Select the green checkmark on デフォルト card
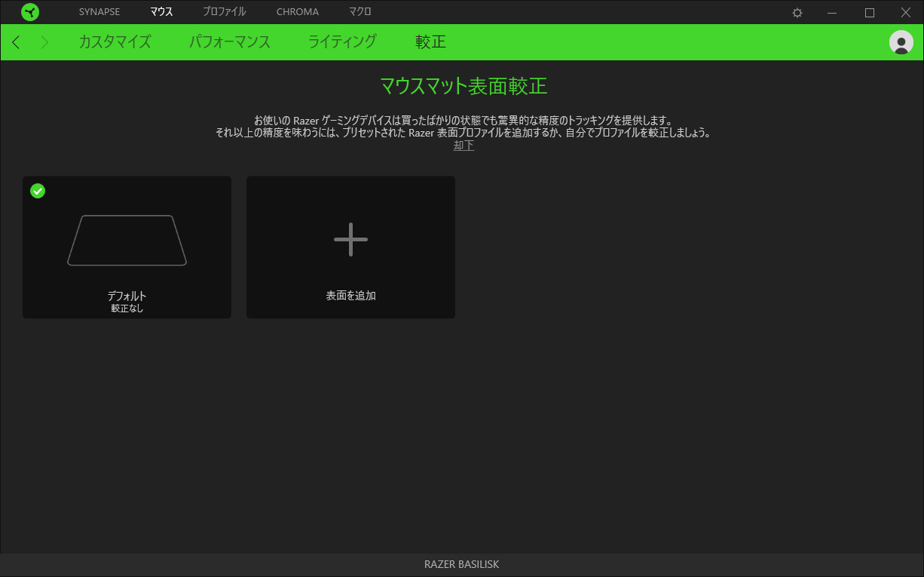 tap(38, 191)
